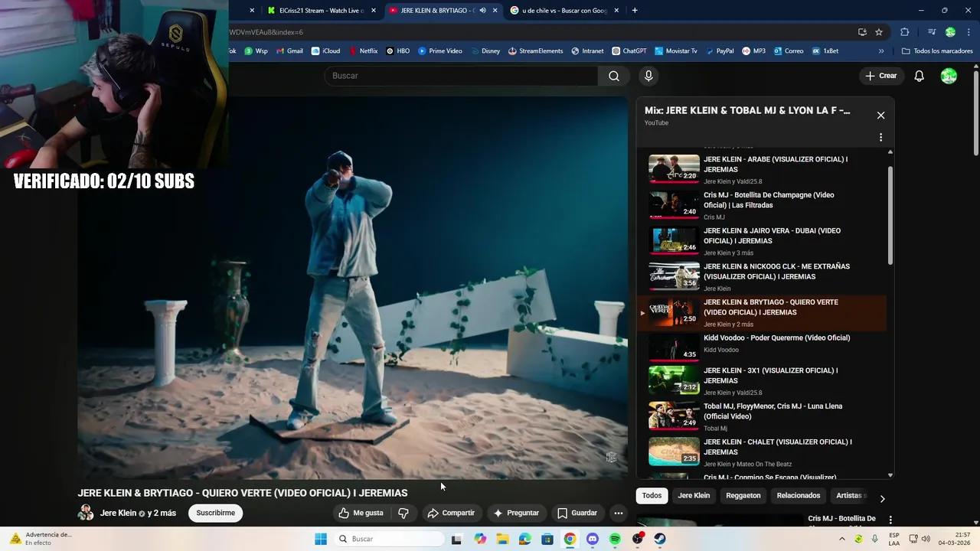Open the Gmail bookmark

tap(289, 51)
